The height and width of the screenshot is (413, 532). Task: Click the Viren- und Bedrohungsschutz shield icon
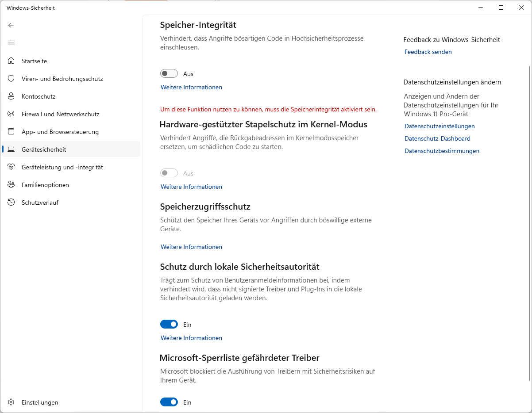[x=12, y=79]
